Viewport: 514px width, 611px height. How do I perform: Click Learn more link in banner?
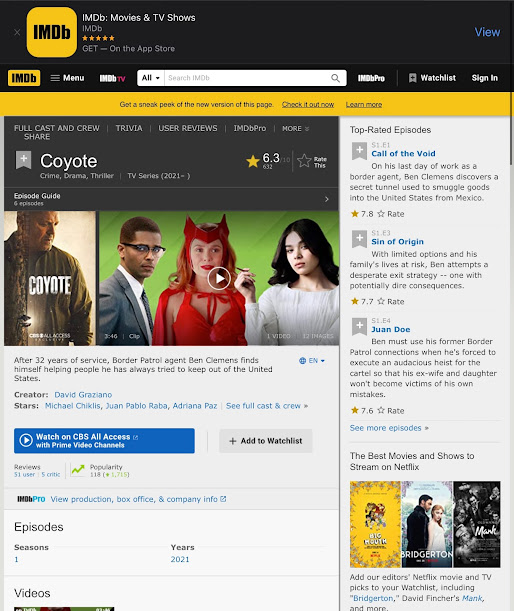click(x=364, y=104)
